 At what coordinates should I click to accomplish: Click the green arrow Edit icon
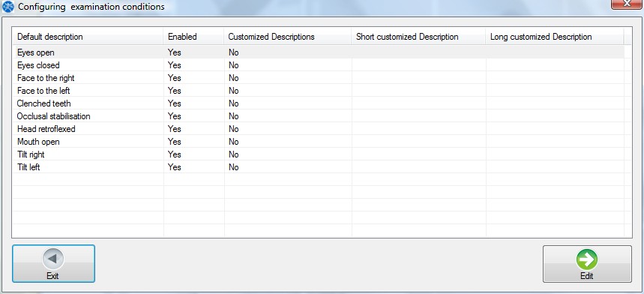[586, 259]
